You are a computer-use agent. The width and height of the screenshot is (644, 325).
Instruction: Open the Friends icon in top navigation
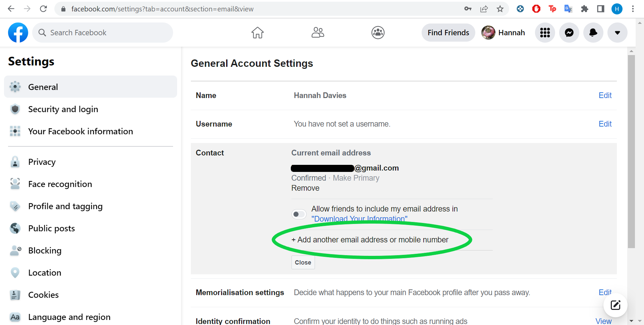click(318, 33)
